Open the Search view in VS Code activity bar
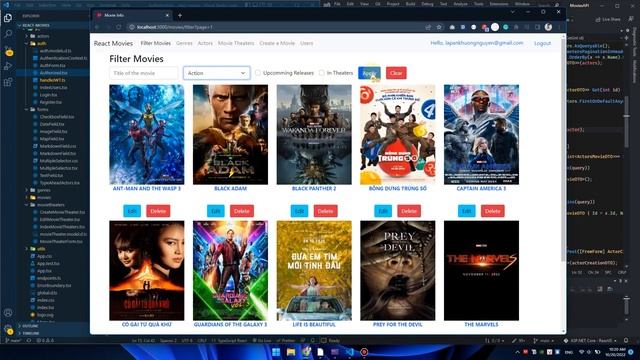Screen dimensions: 640x360 pyautogui.click(x=8, y=34)
